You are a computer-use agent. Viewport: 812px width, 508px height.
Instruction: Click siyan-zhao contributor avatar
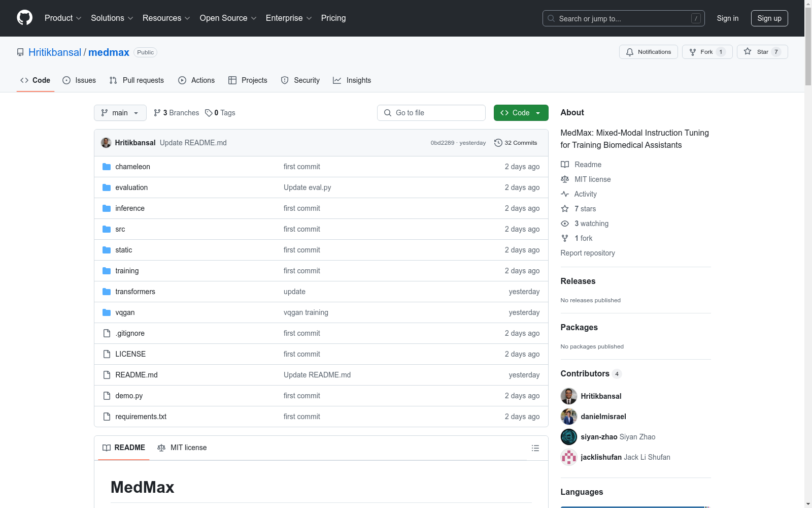pos(569,437)
